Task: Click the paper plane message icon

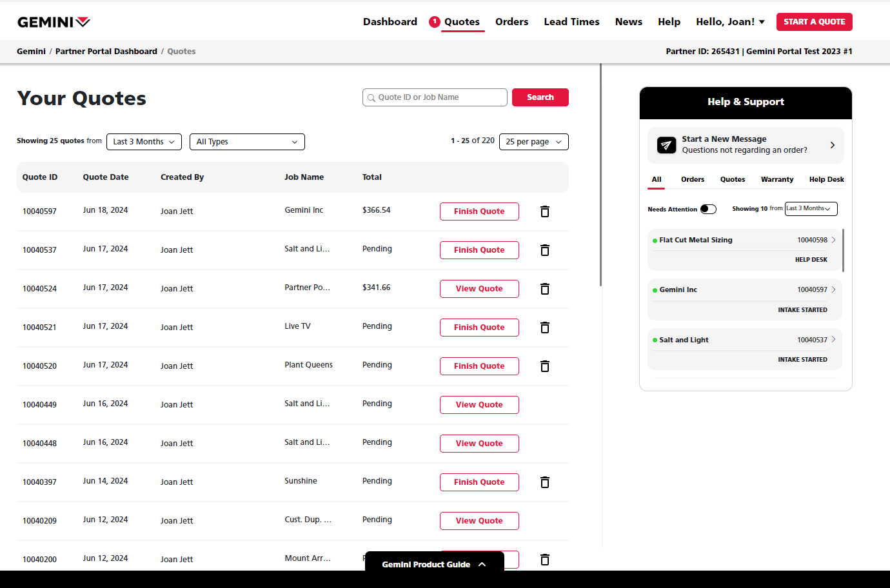Action: (x=666, y=145)
